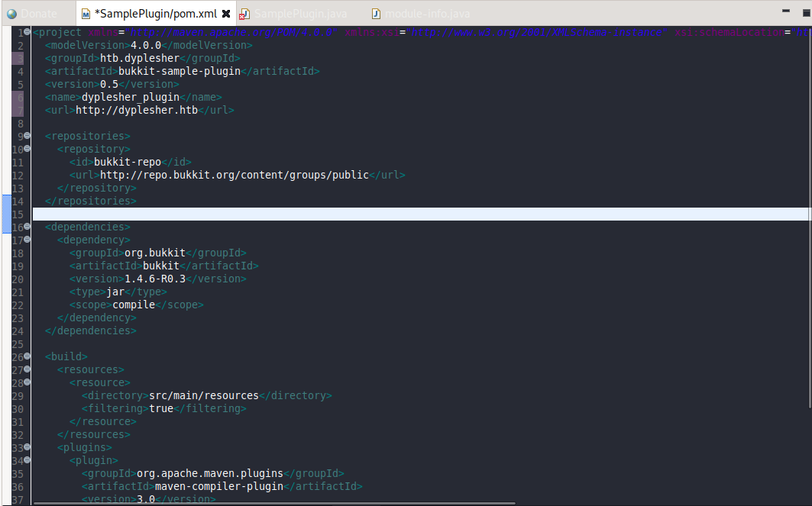812x506 pixels.
Task: Collapse the plugin element on line 34
Action: pos(27,460)
